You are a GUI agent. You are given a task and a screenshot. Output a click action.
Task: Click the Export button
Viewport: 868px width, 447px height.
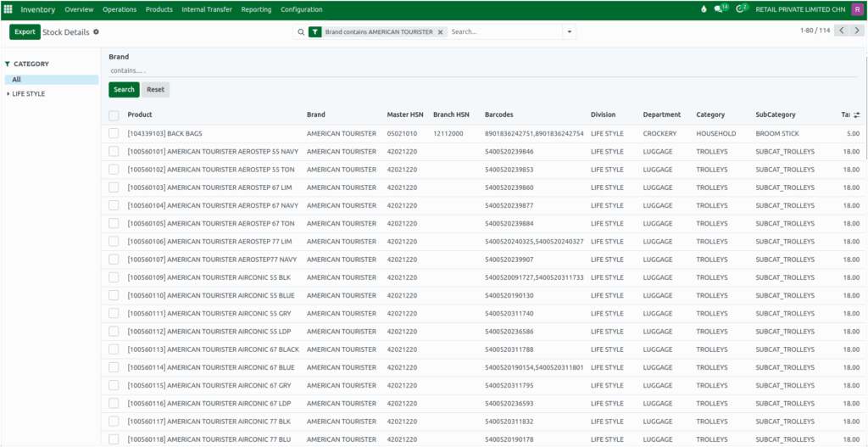(25, 32)
